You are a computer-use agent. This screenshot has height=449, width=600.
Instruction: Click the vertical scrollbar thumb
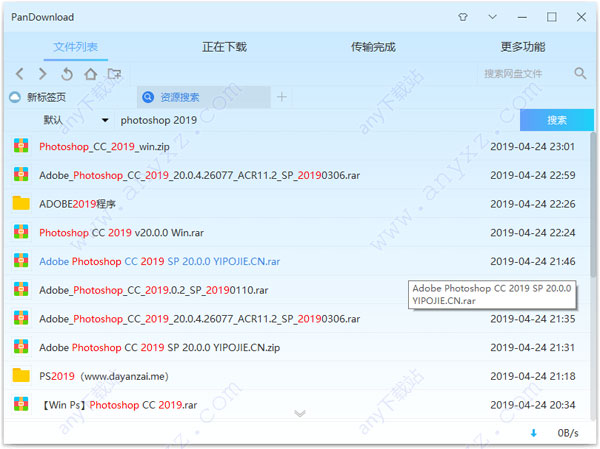click(x=593, y=204)
